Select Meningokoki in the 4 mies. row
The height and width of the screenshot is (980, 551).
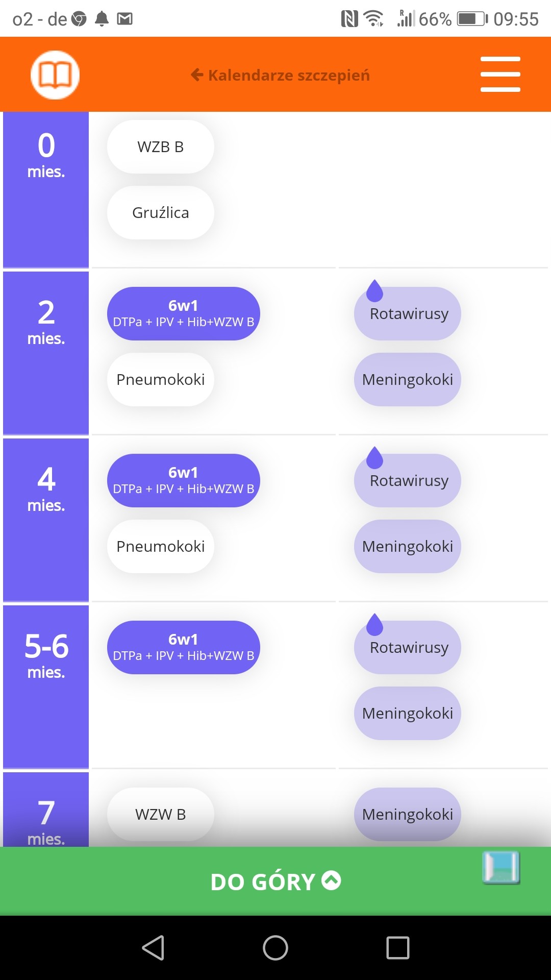408,547
